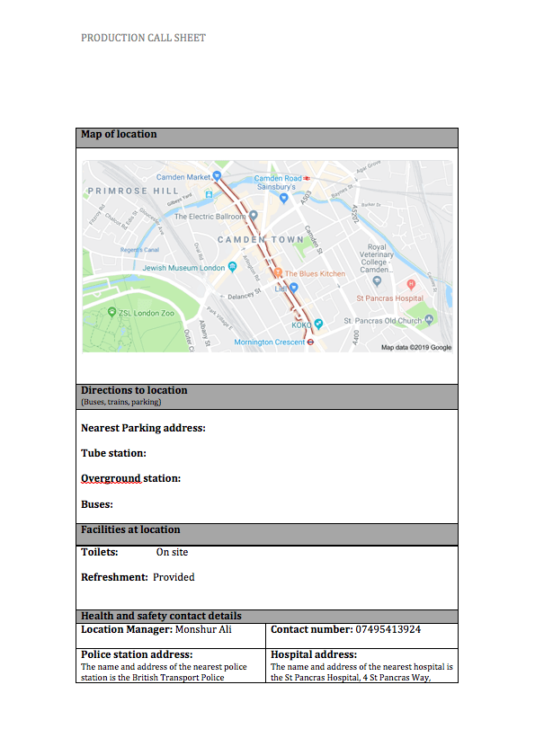Click the Tube station label

point(113,453)
